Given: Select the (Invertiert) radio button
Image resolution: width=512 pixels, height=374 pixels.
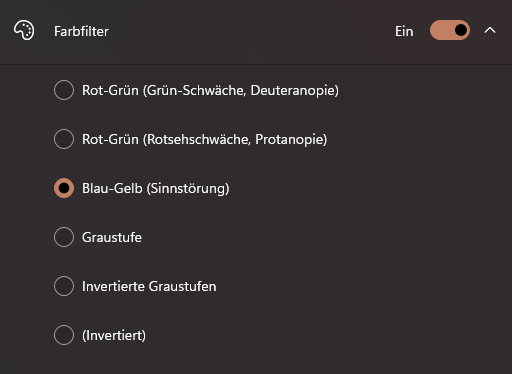Looking at the screenshot, I should [64, 335].
